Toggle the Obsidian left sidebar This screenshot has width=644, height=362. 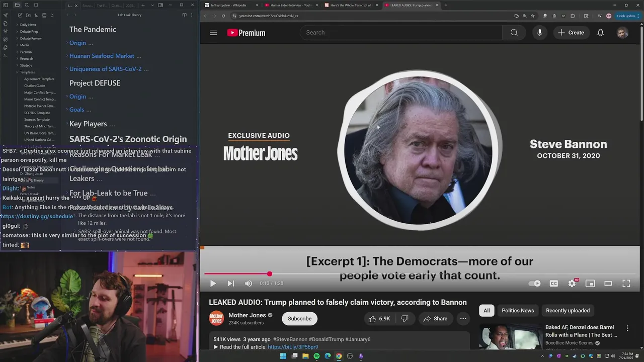6,5
